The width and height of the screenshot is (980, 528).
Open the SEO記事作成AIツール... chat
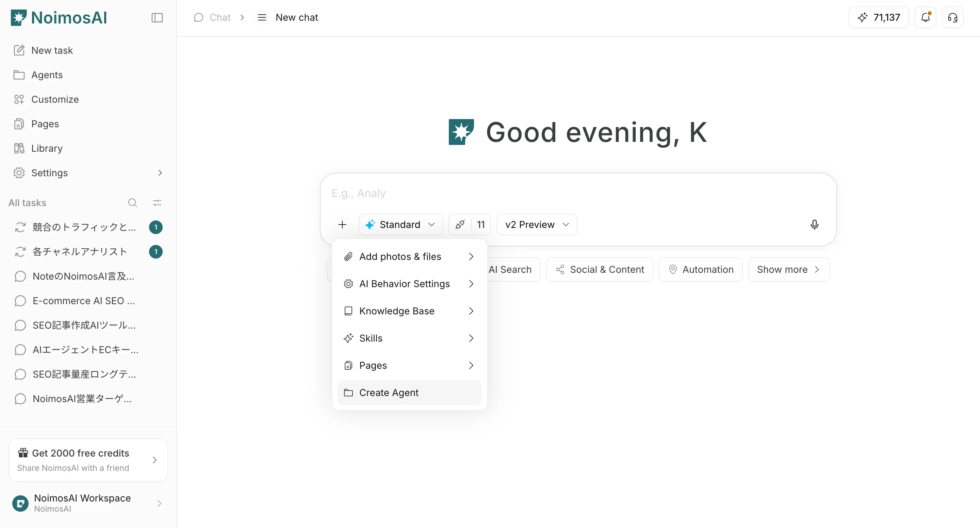(88, 325)
